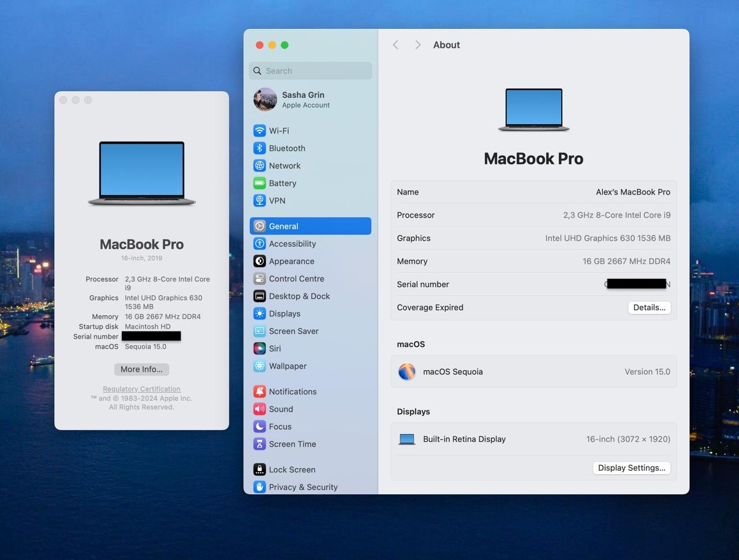Go forward with the right chevron

418,45
